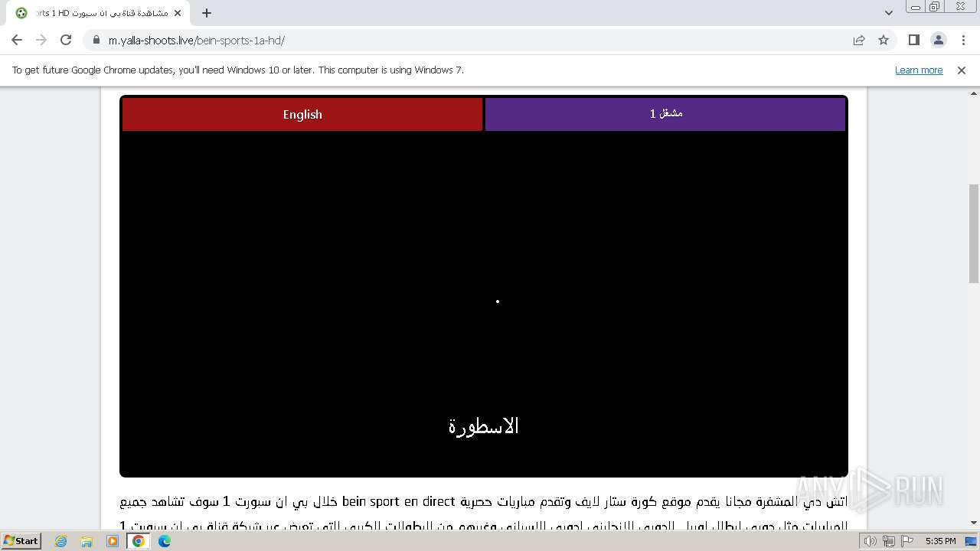Screen dimensions: 980x551
Task: Click the black video player area
Action: (484, 302)
